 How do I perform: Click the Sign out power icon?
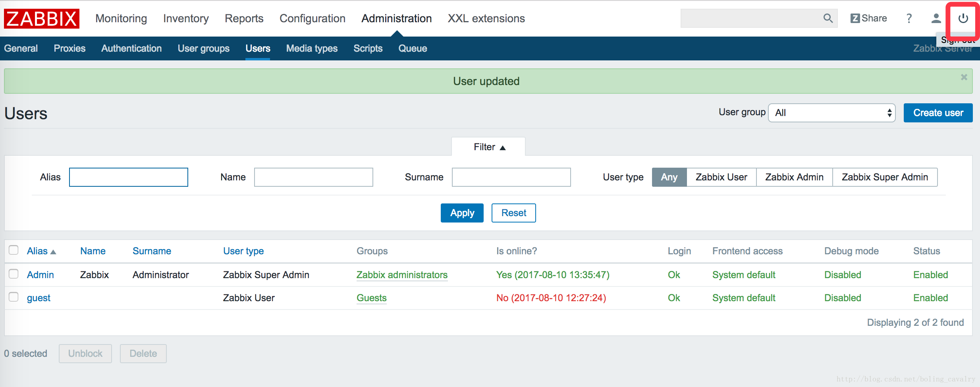click(963, 18)
